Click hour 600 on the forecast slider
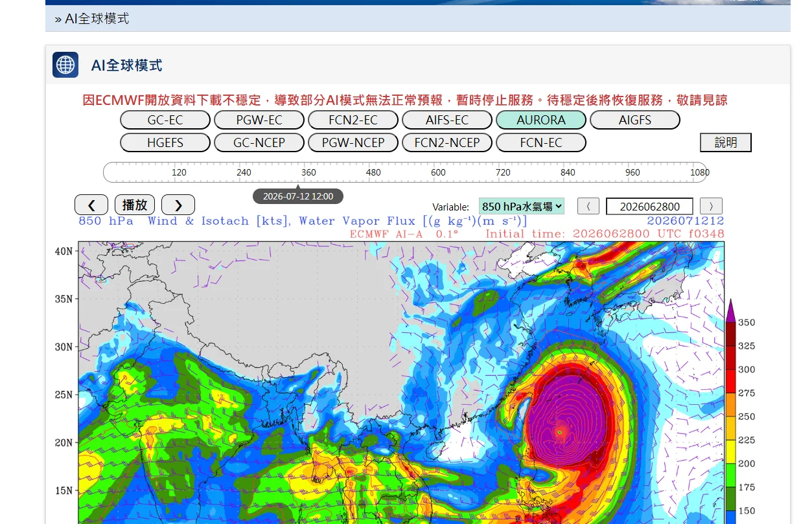812x524 pixels. point(438,172)
